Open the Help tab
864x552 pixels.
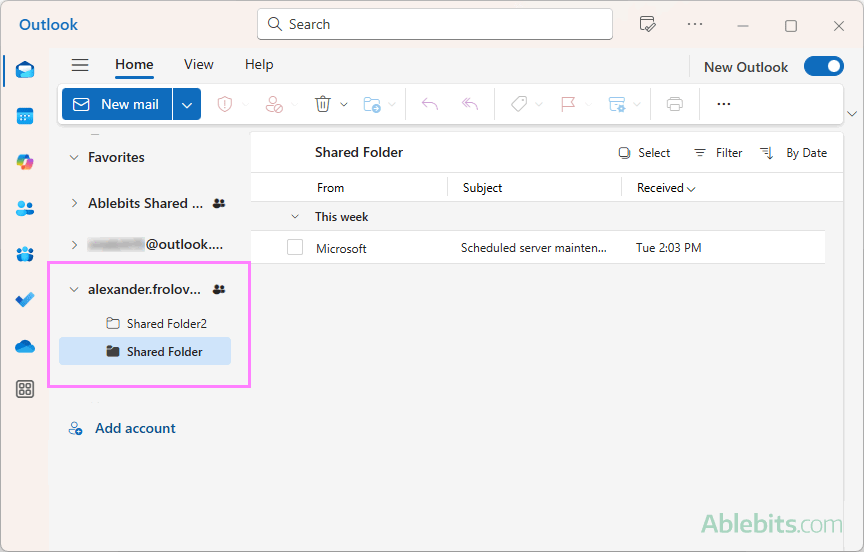[258, 64]
